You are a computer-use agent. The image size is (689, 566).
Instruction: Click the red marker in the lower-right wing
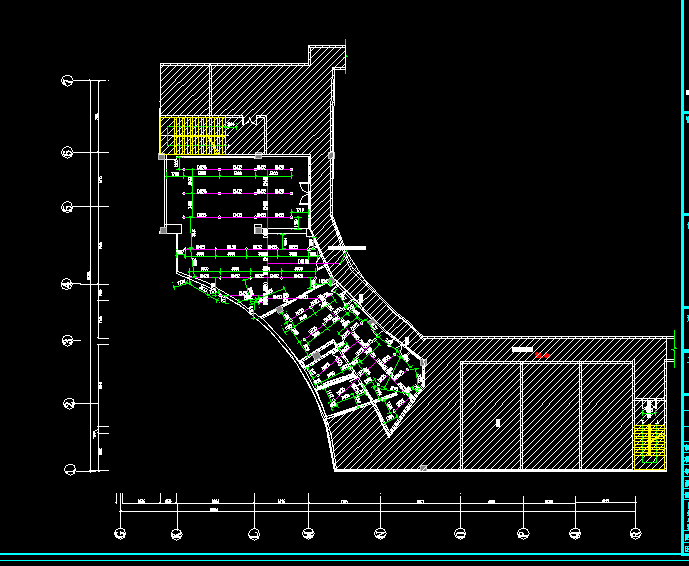pyautogui.click(x=543, y=355)
